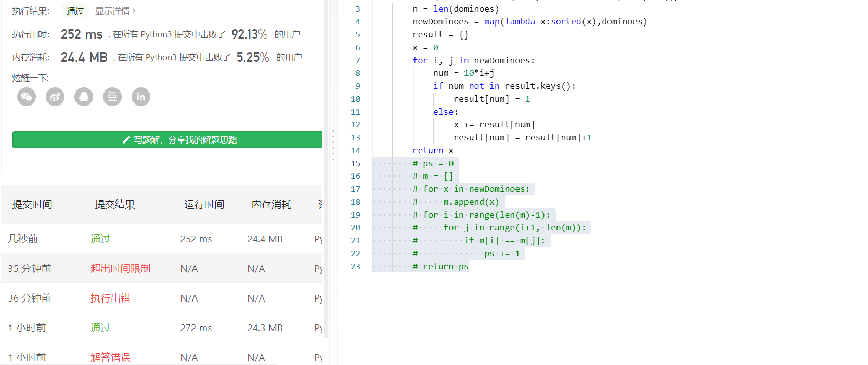Viewport: 868px width, 365px height.
Task: Share result via Douban icon
Action: tap(112, 97)
